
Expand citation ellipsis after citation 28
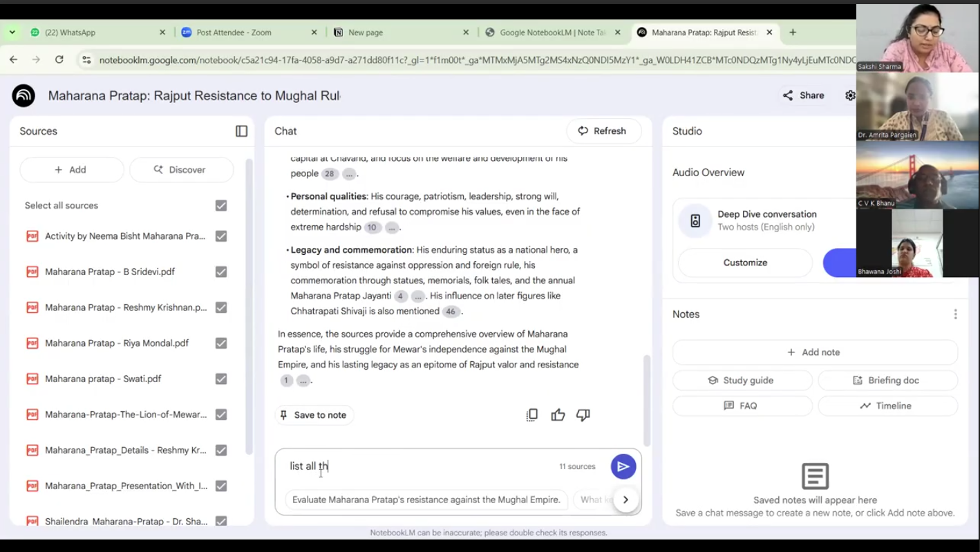click(x=349, y=174)
